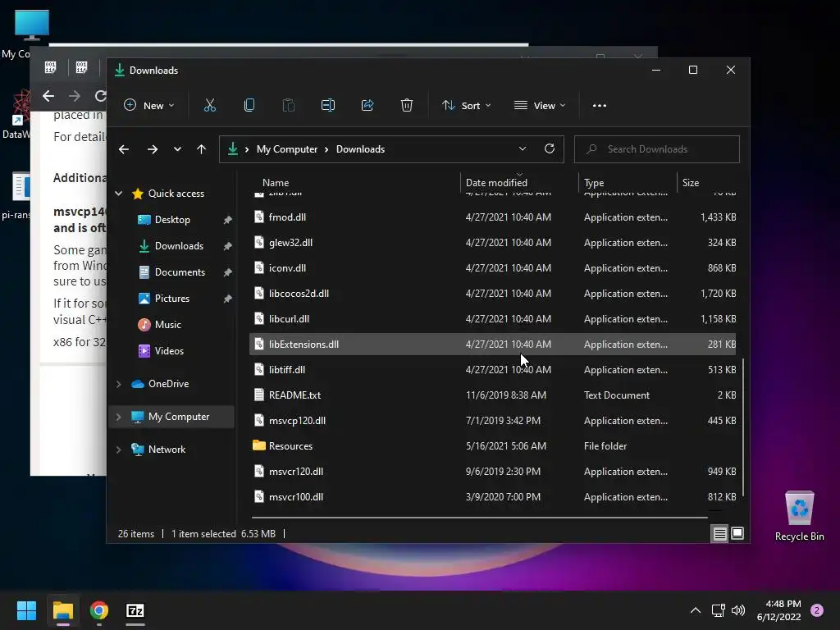Switch to details view layout icon
The image size is (840, 630).
(719, 533)
